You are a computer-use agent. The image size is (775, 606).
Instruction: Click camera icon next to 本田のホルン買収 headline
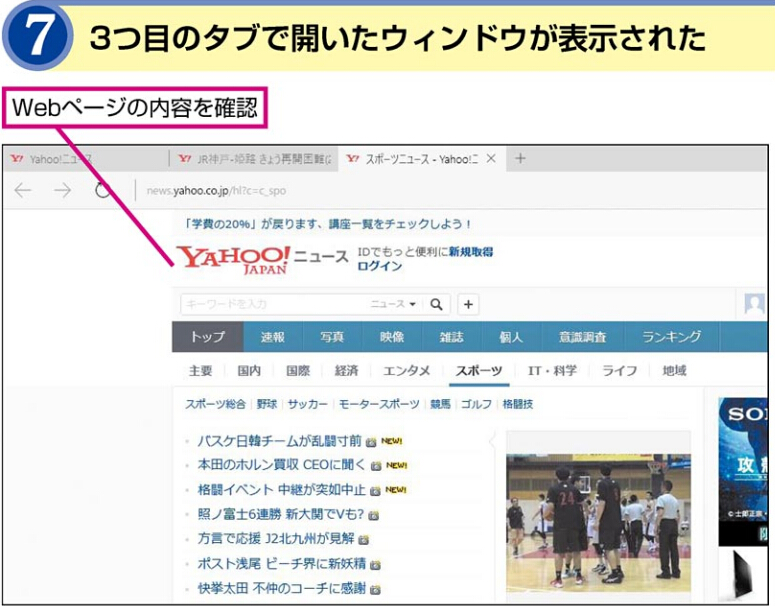[x=376, y=466]
